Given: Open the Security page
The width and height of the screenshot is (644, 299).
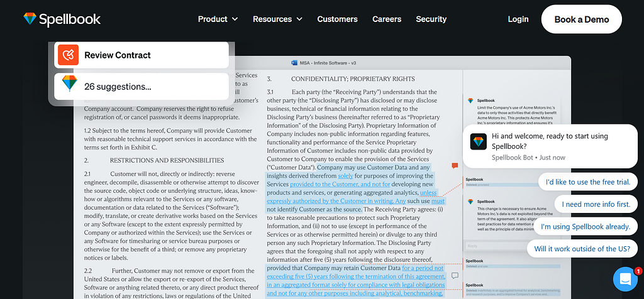Looking at the screenshot, I should pyautogui.click(x=431, y=19).
